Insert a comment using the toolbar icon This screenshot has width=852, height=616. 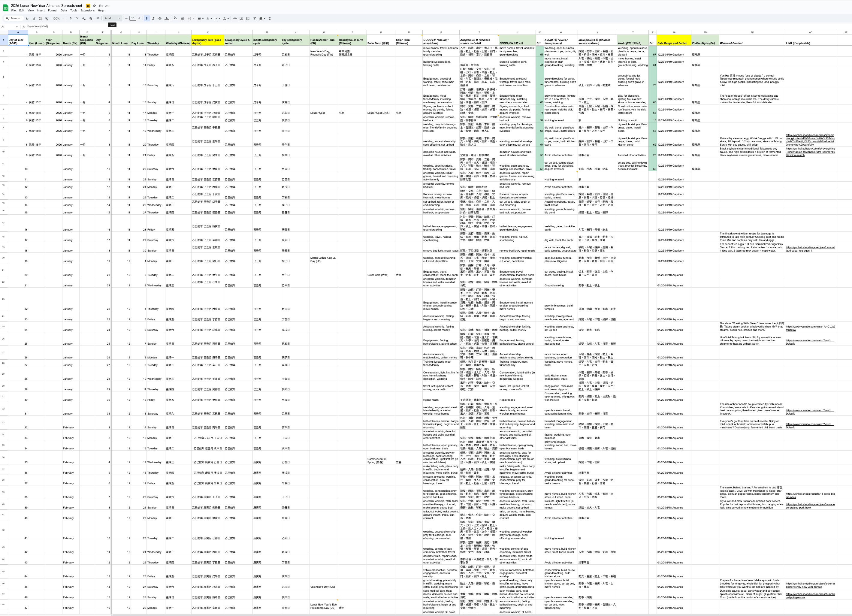tap(241, 18)
